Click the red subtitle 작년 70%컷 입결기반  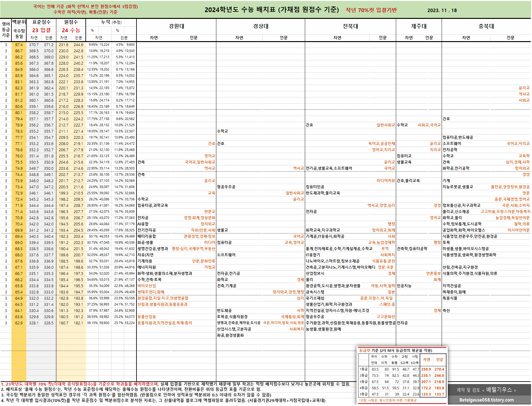point(371,10)
